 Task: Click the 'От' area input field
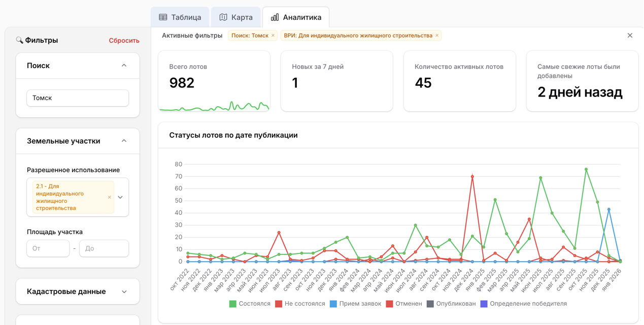(x=48, y=248)
